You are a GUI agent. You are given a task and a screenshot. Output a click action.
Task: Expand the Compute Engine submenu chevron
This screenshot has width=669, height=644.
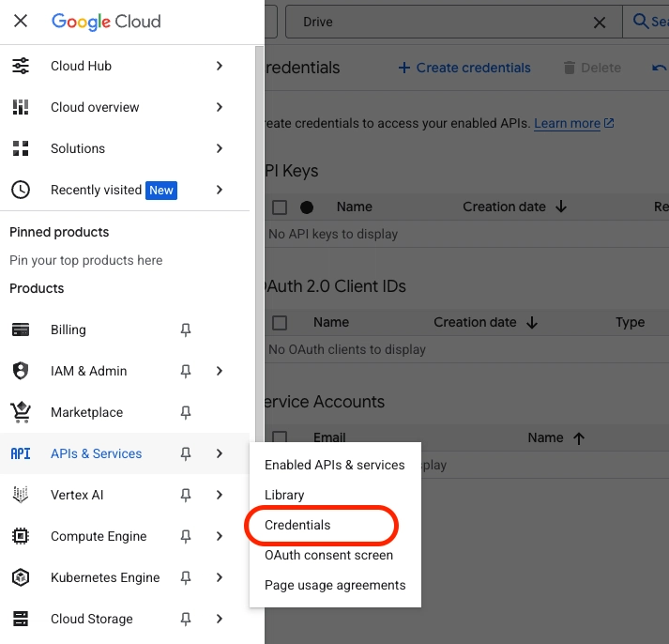tap(220, 536)
